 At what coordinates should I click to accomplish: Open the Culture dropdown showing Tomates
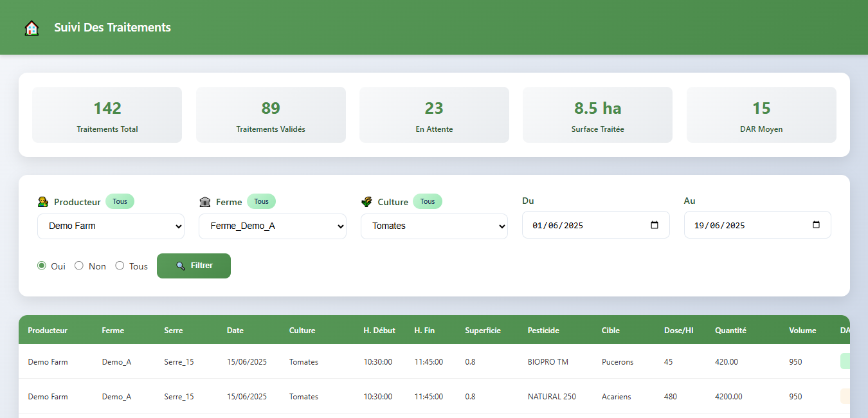coord(434,226)
